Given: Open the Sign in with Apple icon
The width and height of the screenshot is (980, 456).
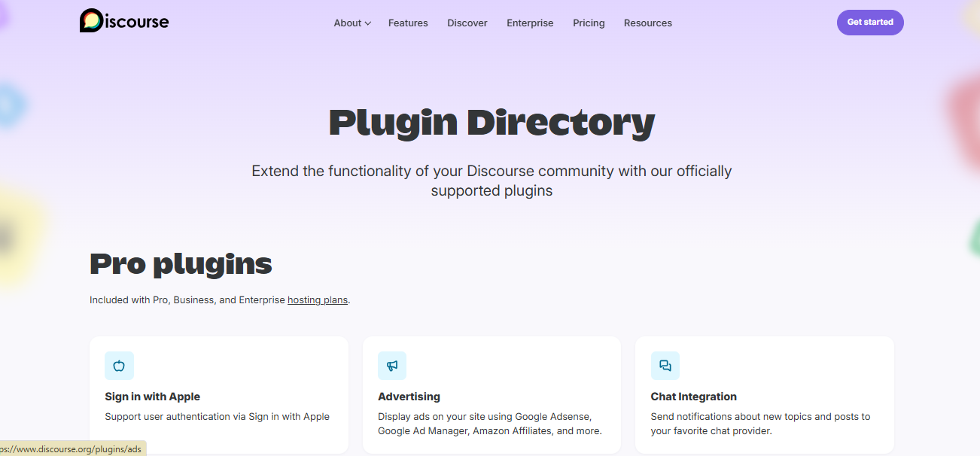Looking at the screenshot, I should coord(119,366).
